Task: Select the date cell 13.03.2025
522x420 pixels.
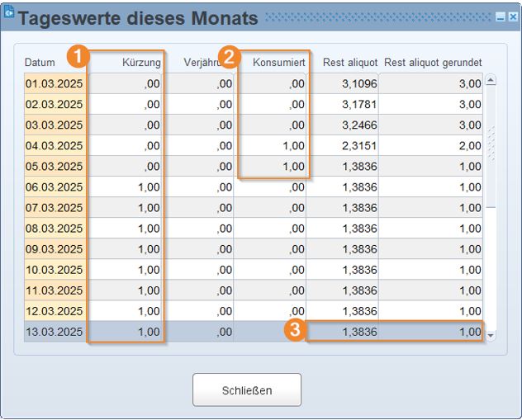Action: tap(55, 332)
